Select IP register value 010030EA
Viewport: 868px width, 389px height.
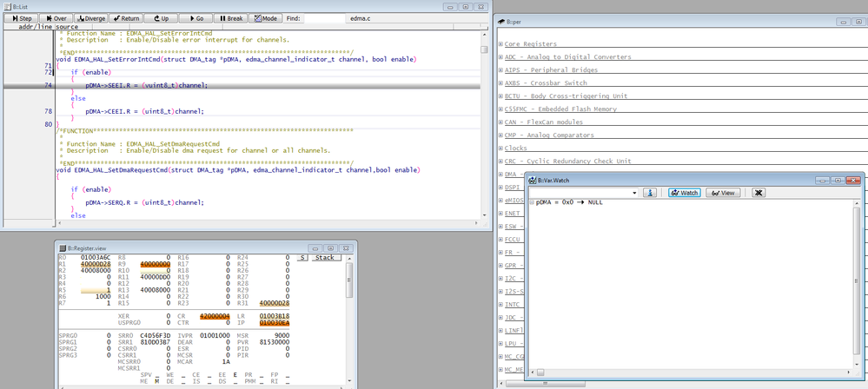tap(275, 323)
